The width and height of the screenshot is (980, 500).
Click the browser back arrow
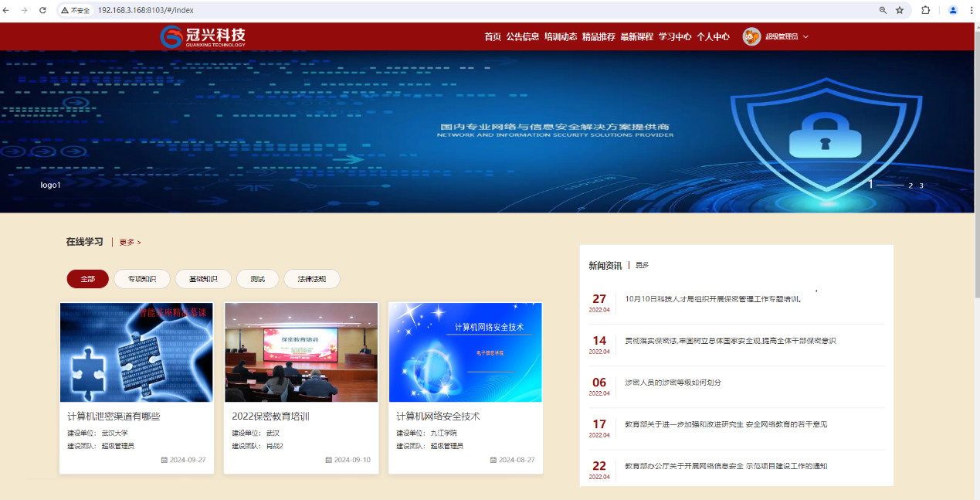(7, 10)
